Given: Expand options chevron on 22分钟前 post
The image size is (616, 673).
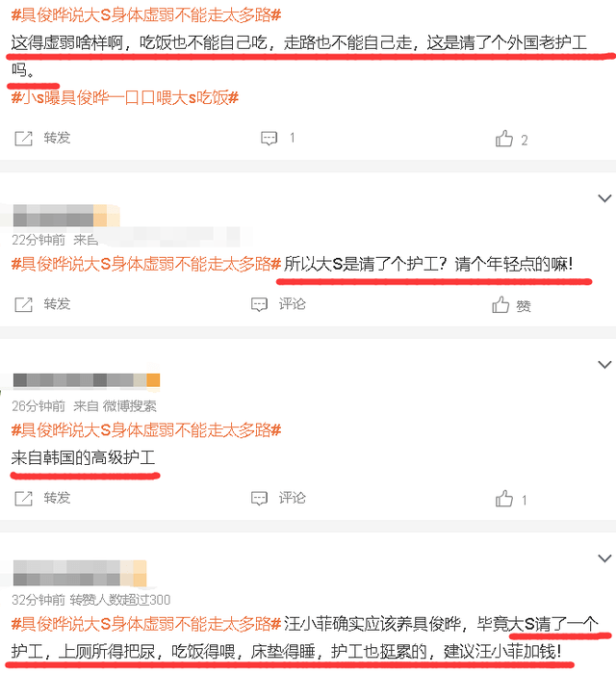Looking at the screenshot, I should (604, 198).
